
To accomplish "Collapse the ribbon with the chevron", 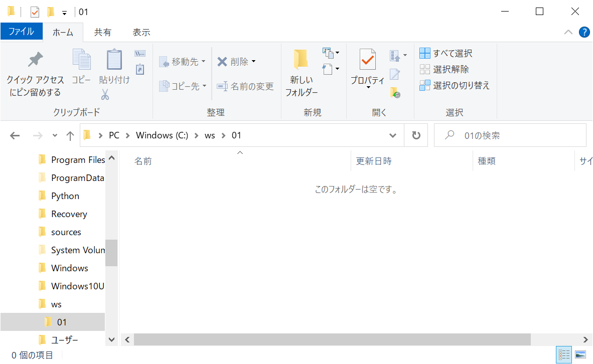I will click(x=568, y=32).
